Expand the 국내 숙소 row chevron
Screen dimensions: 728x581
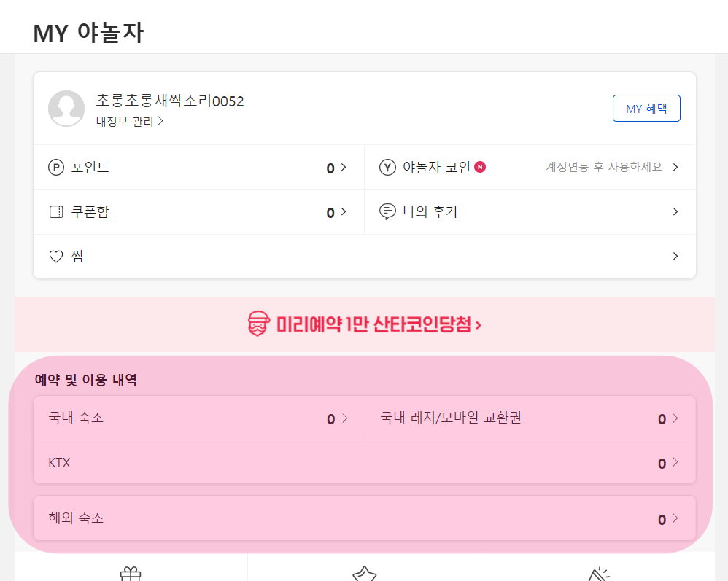pyautogui.click(x=345, y=418)
